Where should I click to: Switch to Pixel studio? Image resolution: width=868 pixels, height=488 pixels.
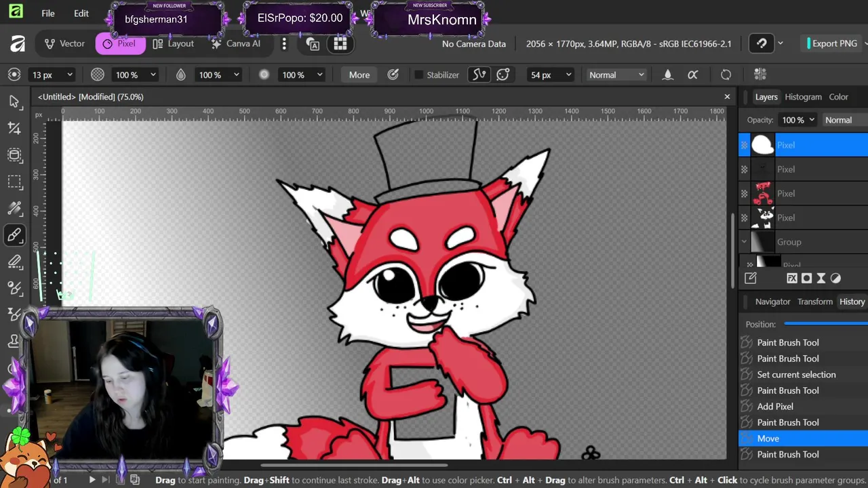coord(120,43)
